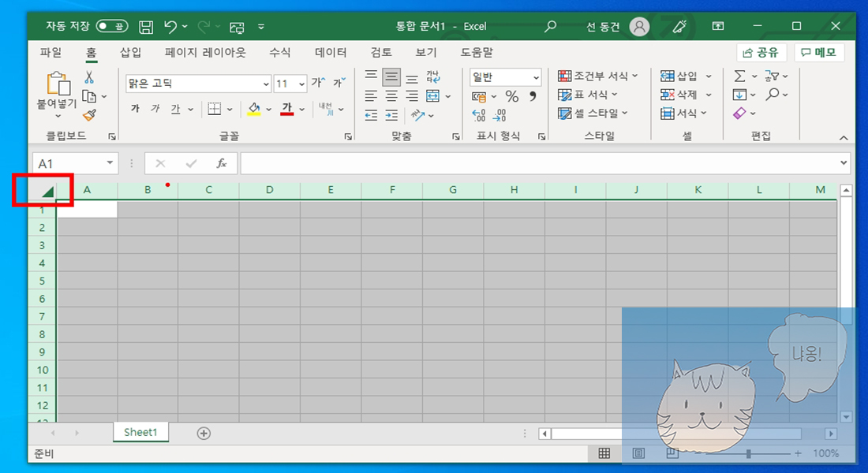This screenshot has width=868, height=473.
Task: Insert function using fx button
Action: click(222, 163)
